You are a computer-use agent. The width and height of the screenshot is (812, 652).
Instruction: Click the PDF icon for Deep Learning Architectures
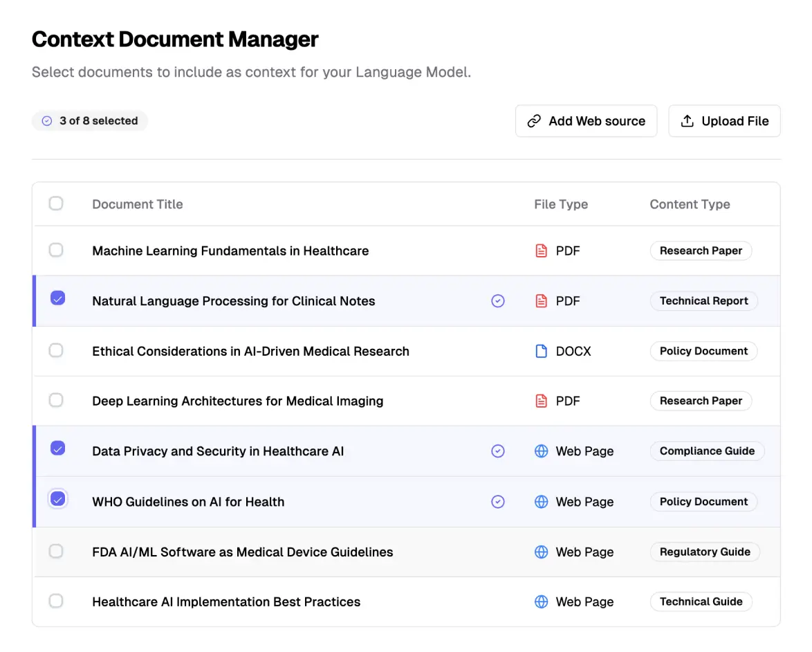[541, 401]
